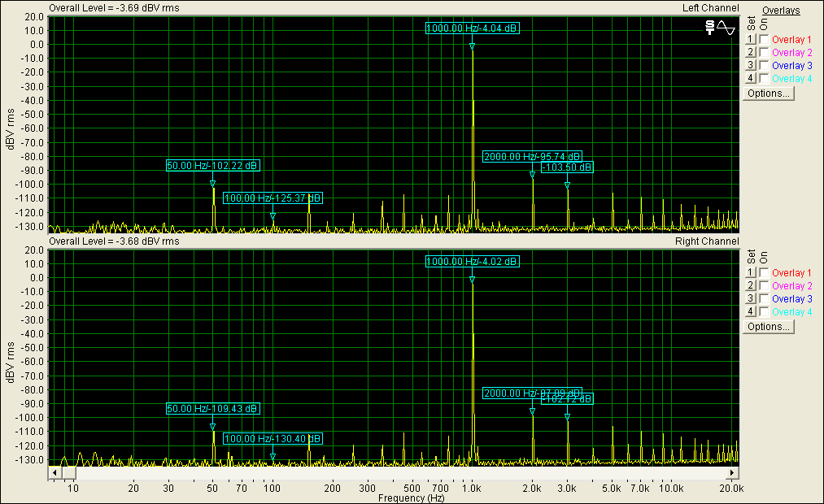The width and height of the screenshot is (824, 504).
Task: Click the cyan Overlay 4 label in the Right Channel
Action: [x=791, y=312]
